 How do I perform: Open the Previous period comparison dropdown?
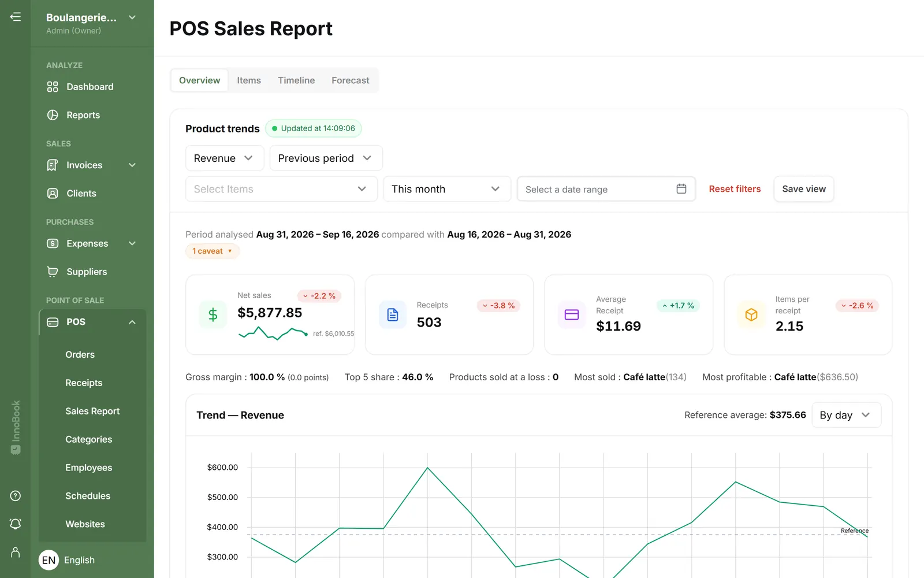click(326, 158)
